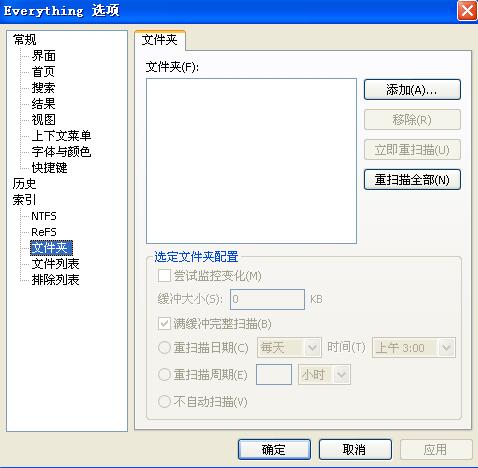This screenshot has height=468, width=478.
Task: Close the Everything 选项 dialog
Action: point(467,11)
